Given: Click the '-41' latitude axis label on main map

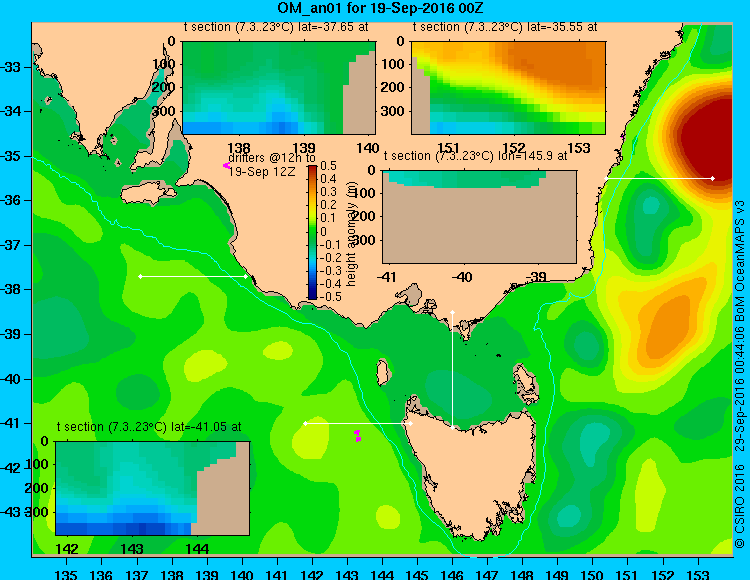Looking at the screenshot, I should [x=11, y=424].
